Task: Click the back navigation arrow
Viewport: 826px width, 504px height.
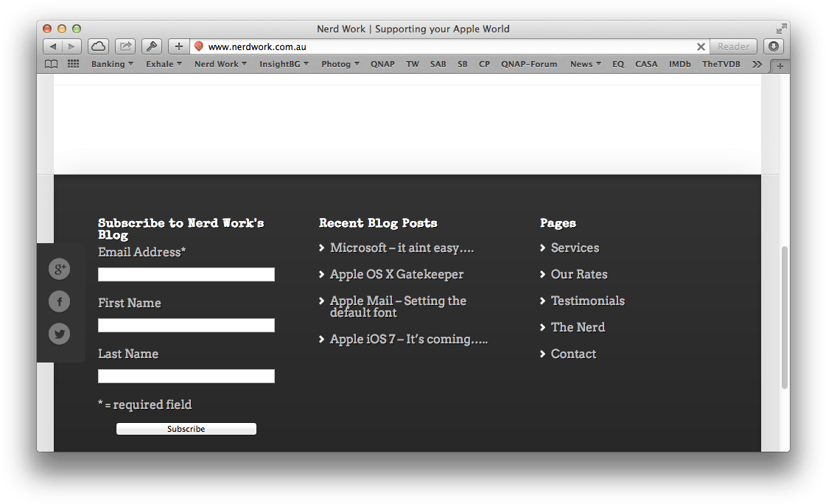Action: (x=52, y=46)
